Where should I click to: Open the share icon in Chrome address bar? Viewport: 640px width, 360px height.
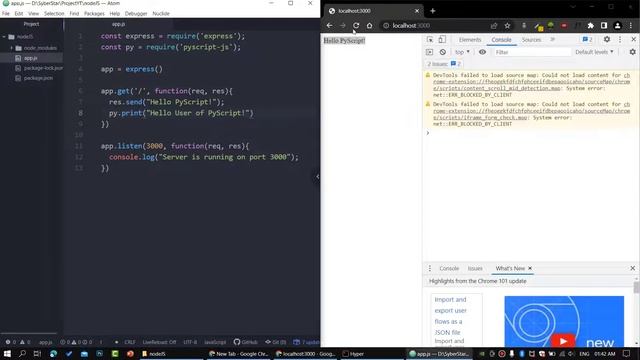pos(494,25)
